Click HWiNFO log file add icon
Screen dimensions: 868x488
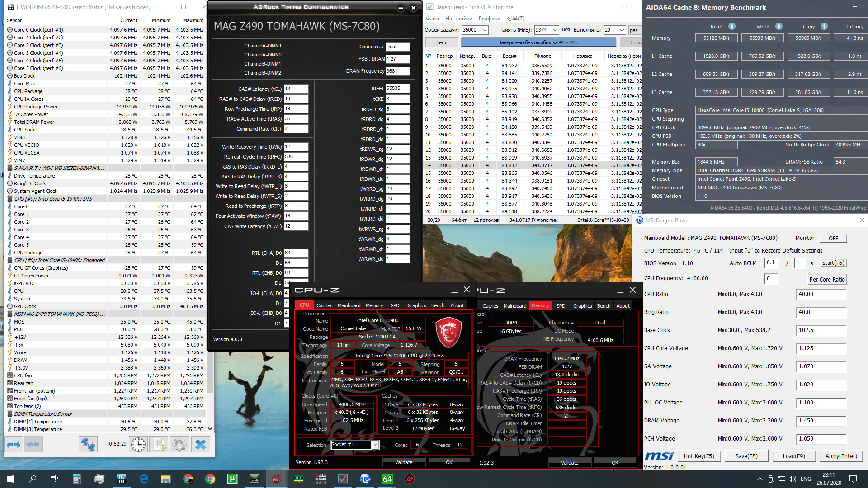coord(159,445)
